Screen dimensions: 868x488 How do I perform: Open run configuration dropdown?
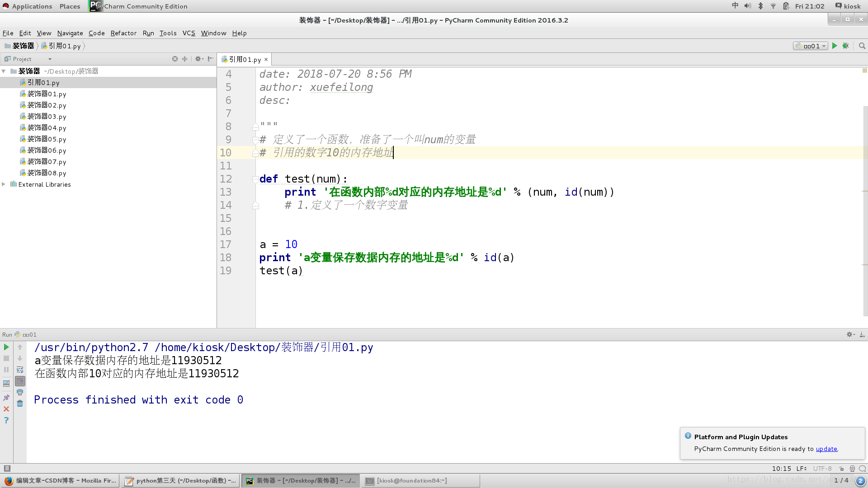811,46
